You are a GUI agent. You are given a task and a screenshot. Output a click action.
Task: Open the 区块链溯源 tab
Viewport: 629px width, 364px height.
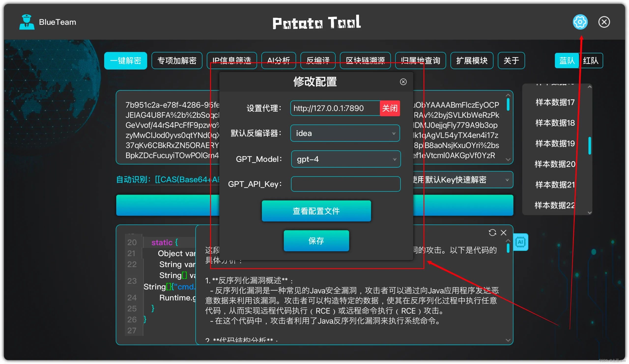[365, 61]
